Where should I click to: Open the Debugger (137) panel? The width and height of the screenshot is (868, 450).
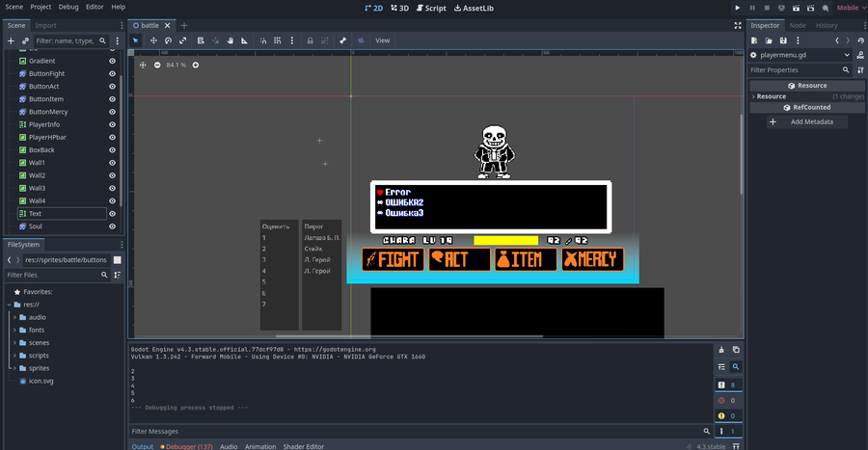pyautogui.click(x=186, y=446)
